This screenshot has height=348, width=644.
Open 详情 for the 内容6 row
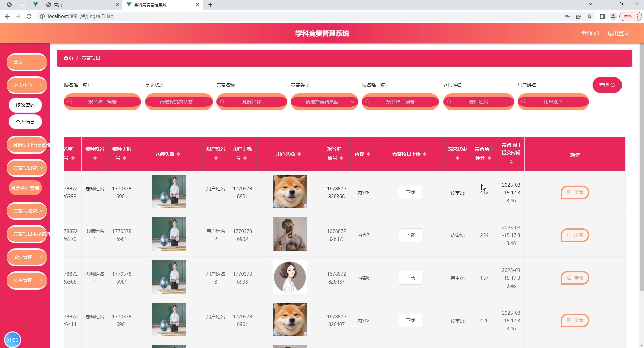(x=575, y=278)
